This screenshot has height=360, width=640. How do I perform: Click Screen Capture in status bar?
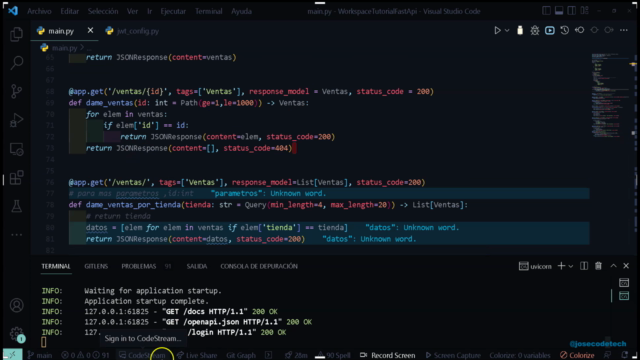coord(453,355)
